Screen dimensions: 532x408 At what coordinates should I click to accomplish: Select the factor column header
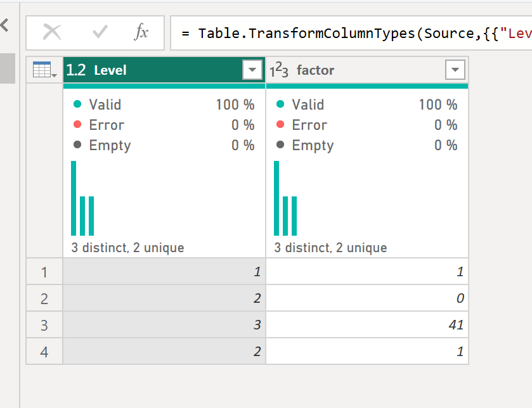tap(367, 70)
